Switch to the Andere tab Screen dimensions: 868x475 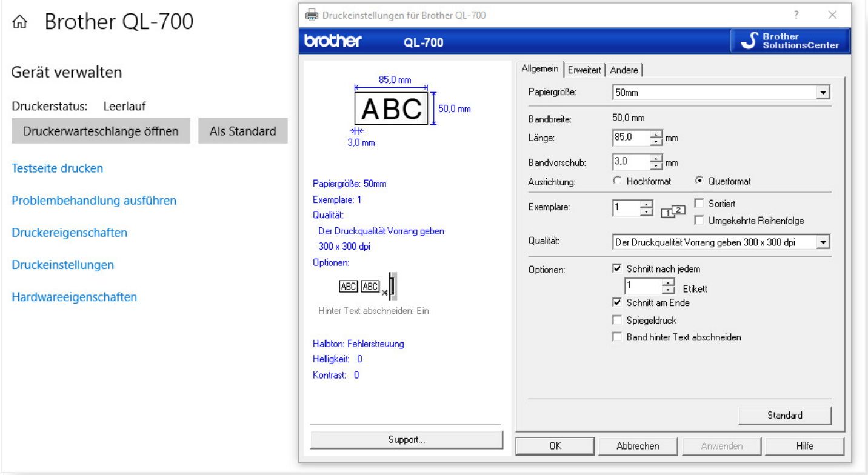point(624,70)
